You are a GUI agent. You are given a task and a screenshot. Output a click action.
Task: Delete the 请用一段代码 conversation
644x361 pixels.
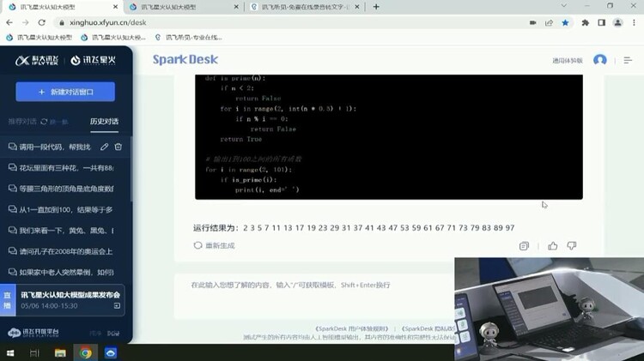(118, 147)
